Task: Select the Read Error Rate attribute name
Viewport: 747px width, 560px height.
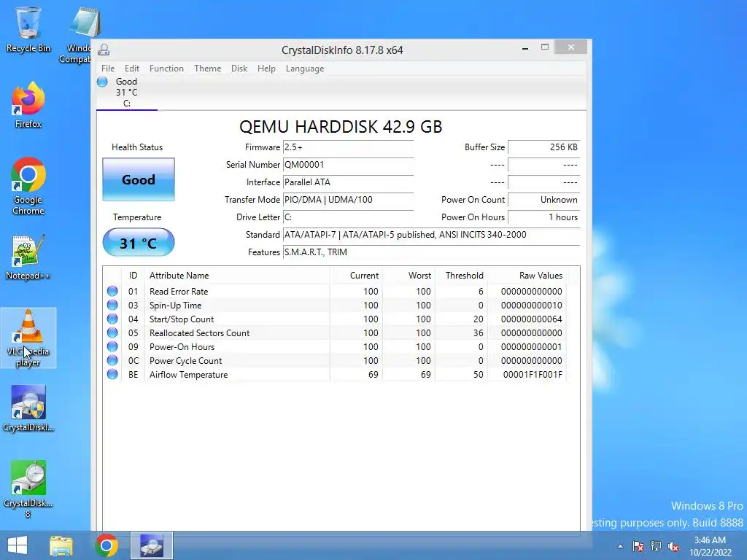Action: coord(179,291)
